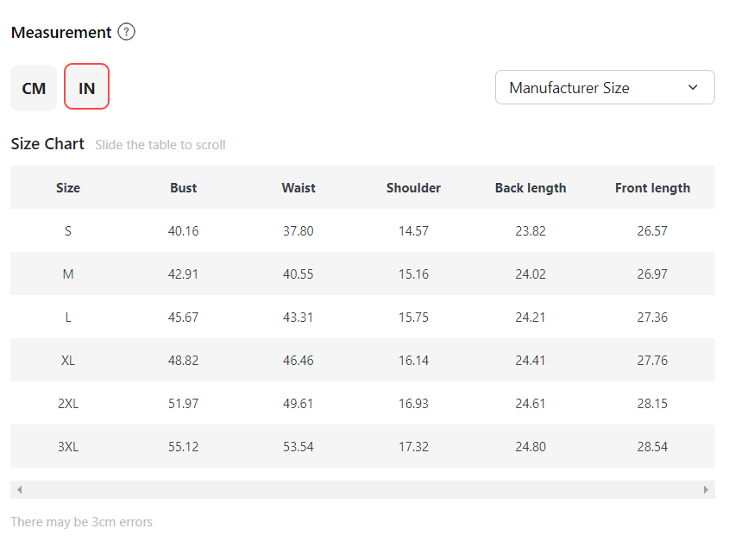The image size is (729, 560).
Task: Click the right scroll arrow of the table
Action: (x=706, y=489)
